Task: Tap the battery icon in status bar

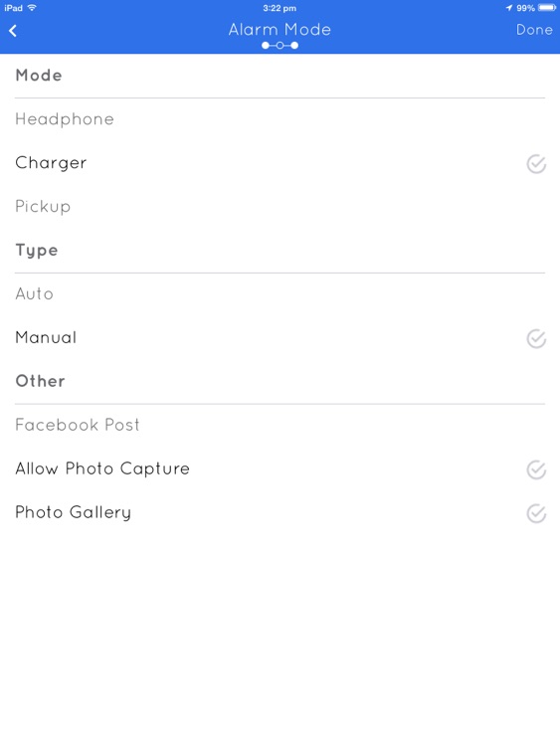Action: [x=547, y=8]
